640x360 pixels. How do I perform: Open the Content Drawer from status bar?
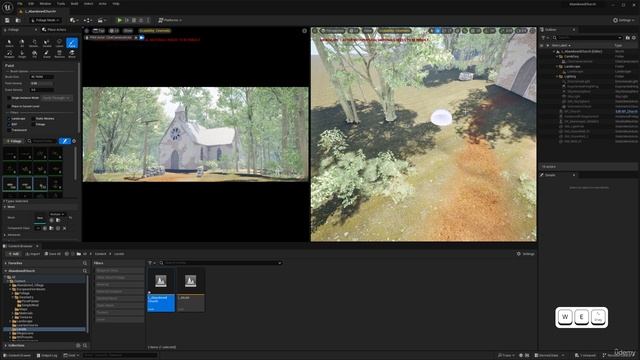[18, 356]
